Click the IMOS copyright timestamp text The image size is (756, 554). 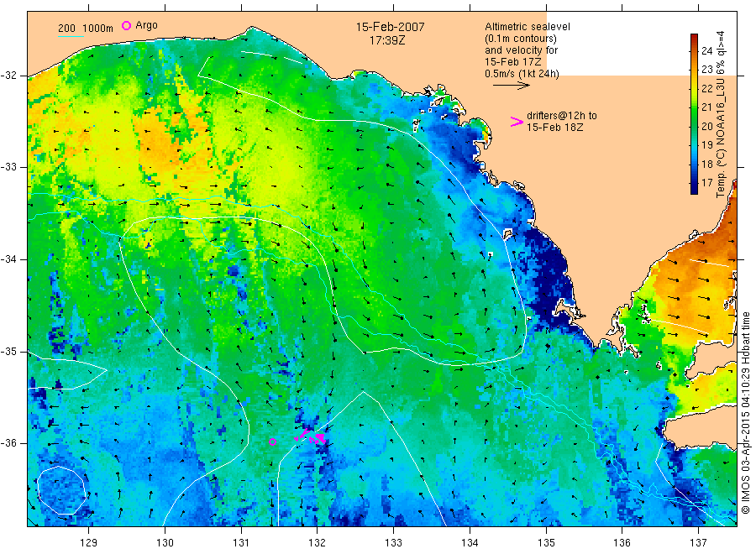click(x=745, y=412)
